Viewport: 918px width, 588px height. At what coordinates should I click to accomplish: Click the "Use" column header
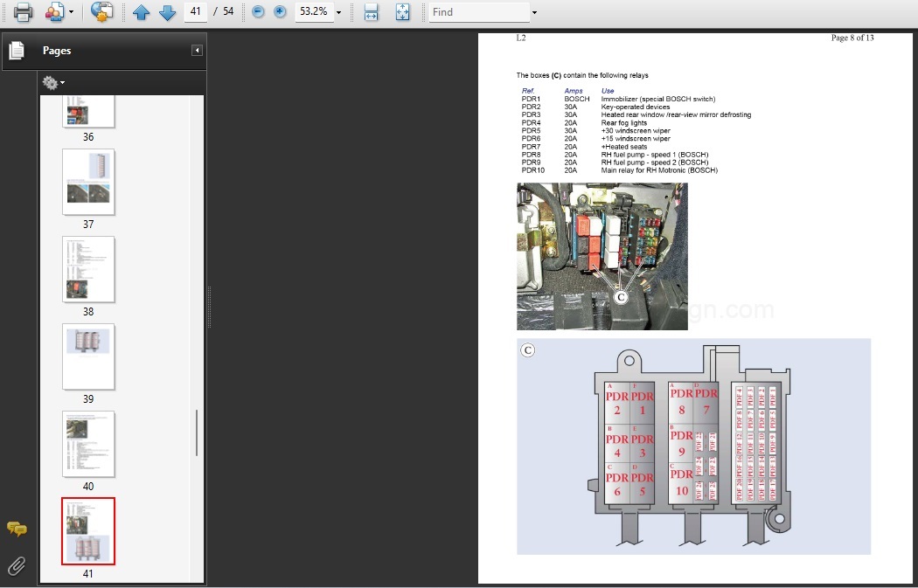click(608, 91)
